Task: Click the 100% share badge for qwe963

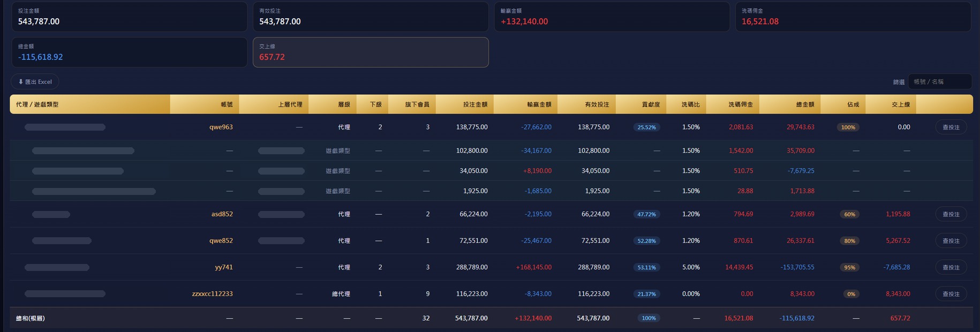Action: (848, 127)
